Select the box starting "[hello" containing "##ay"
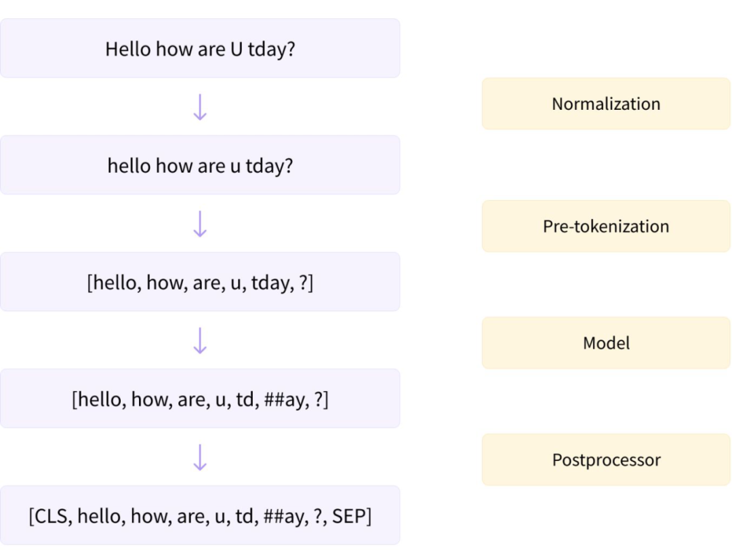The width and height of the screenshot is (732, 560). [x=200, y=399]
